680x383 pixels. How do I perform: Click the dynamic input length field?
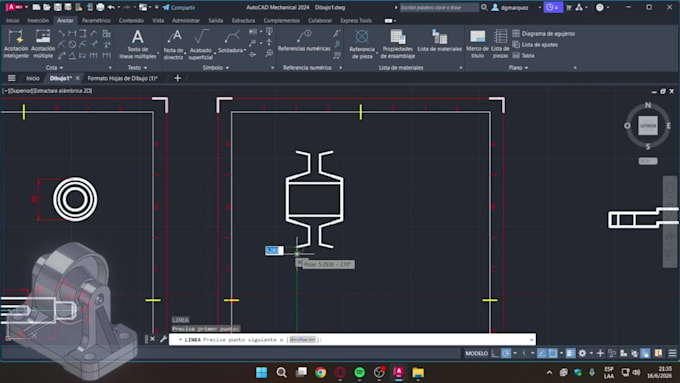[274, 250]
